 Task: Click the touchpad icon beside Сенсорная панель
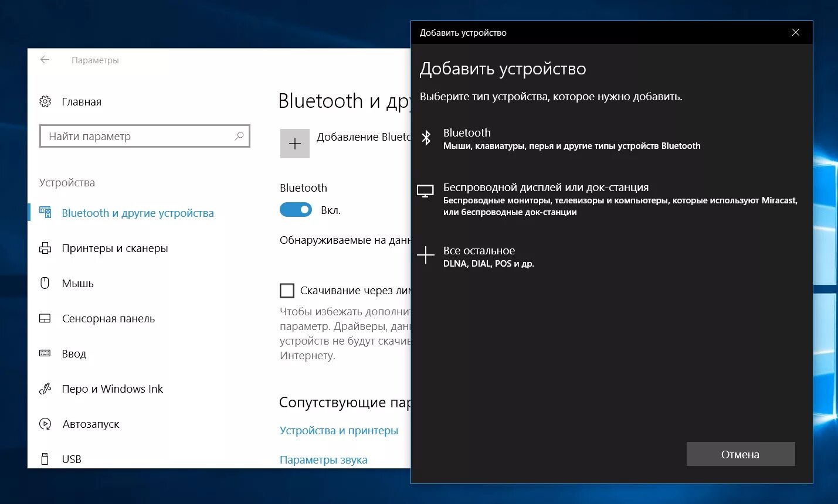click(45, 318)
